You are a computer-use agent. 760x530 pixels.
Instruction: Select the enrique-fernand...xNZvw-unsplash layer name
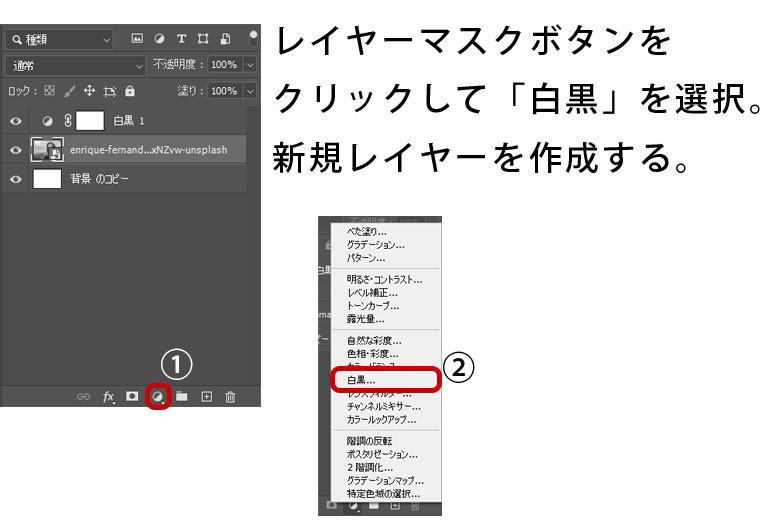tap(148, 150)
